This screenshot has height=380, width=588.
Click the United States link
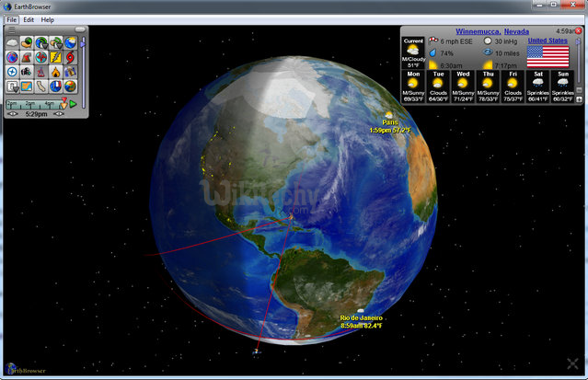pyautogui.click(x=548, y=40)
